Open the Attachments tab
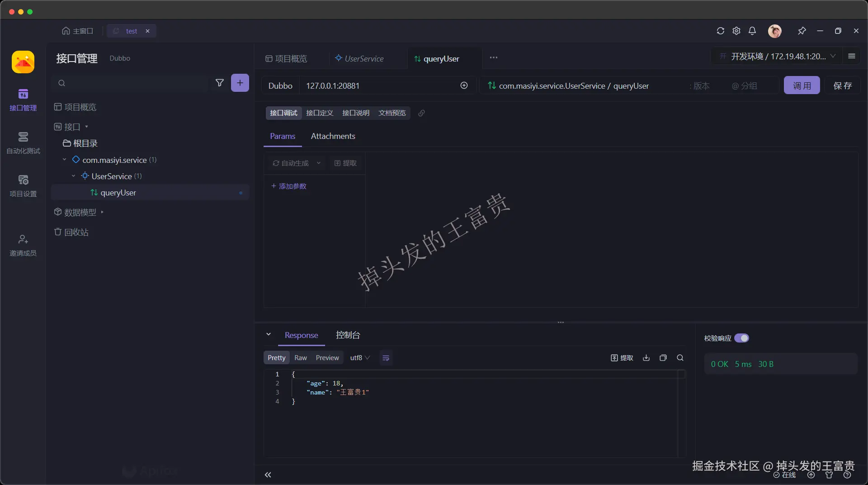This screenshot has height=485, width=868. (333, 136)
